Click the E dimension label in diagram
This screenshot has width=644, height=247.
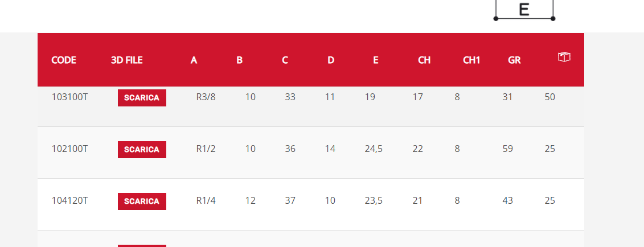pyautogui.click(x=524, y=9)
